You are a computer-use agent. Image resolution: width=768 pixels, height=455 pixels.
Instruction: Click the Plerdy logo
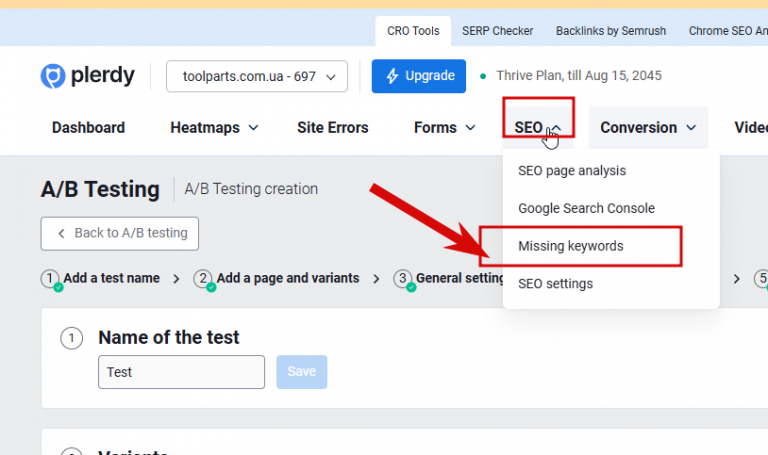87,76
